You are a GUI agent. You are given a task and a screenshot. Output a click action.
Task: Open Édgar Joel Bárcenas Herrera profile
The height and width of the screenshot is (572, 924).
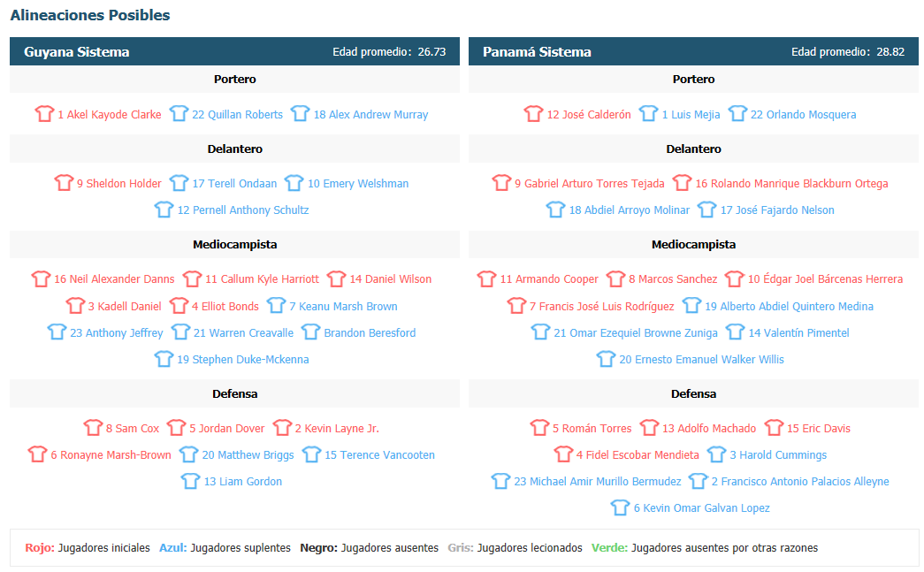[826, 279]
